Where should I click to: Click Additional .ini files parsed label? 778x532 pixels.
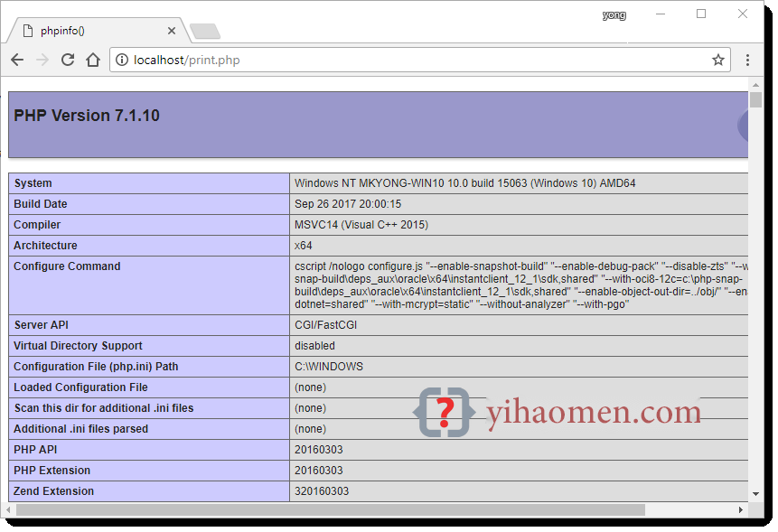[81, 429]
